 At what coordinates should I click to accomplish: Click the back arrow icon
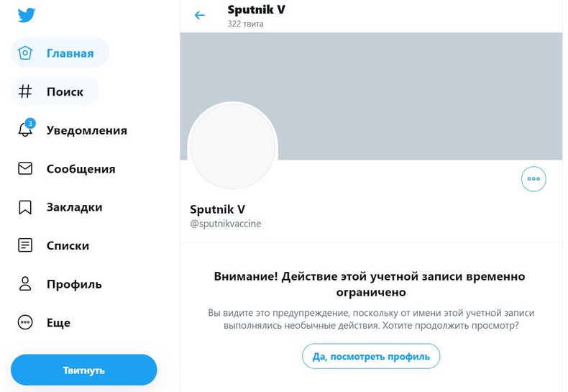pos(200,15)
